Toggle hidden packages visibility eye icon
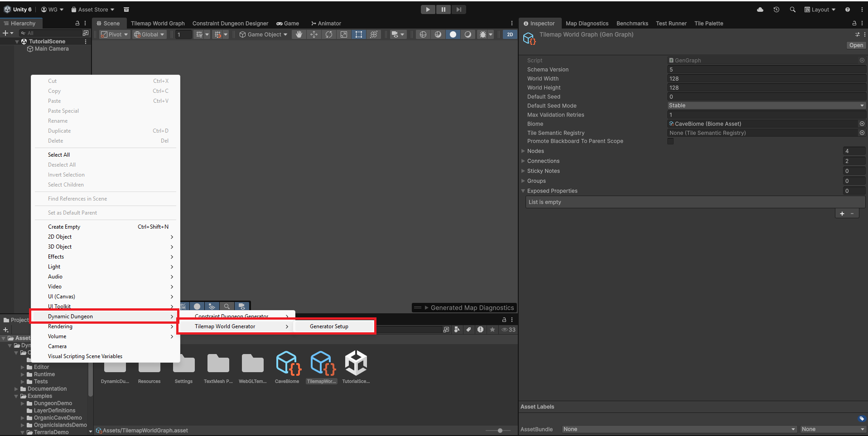The width and height of the screenshot is (868, 436). click(508, 330)
